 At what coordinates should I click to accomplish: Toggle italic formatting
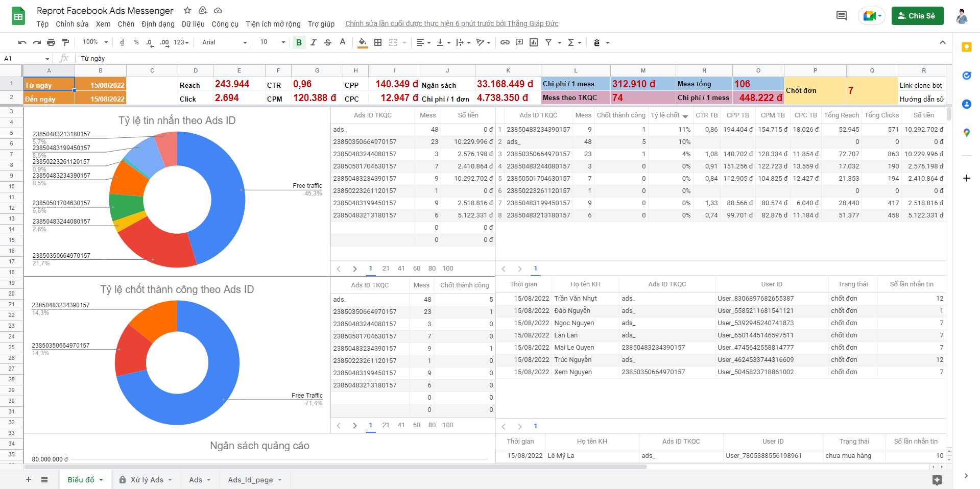(x=313, y=42)
